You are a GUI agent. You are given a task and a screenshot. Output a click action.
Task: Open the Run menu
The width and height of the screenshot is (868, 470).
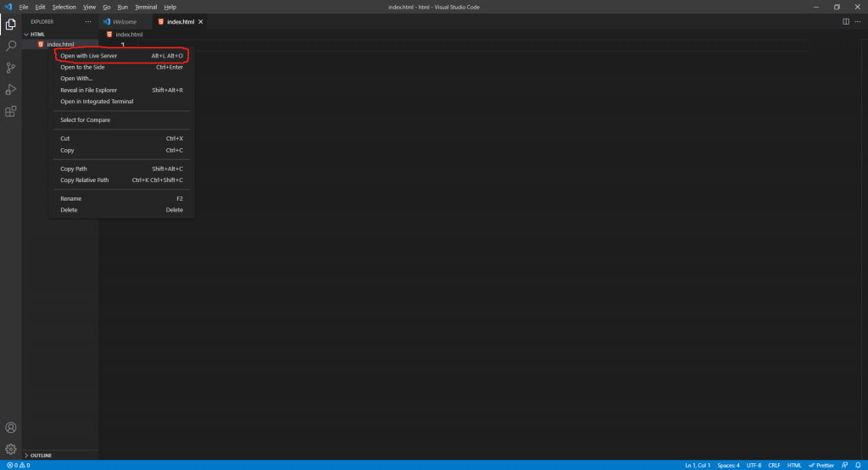click(122, 7)
